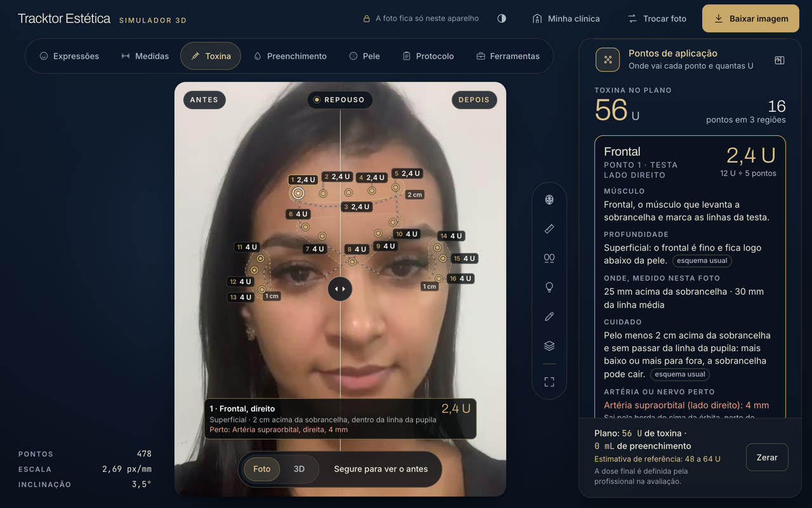Click the DEPOIS label on photo
Image resolution: width=812 pixels, height=508 pixels.
click(x=474, y=100)
